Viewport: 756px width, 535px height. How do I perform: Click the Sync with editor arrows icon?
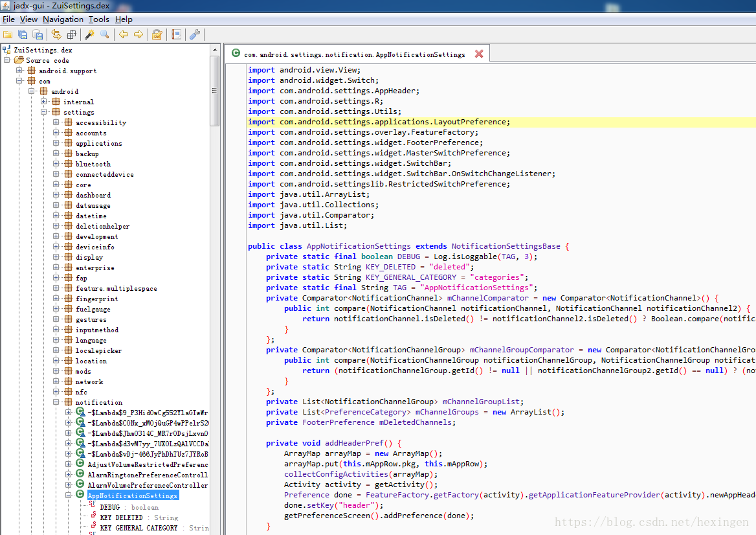[x=56, y=34]
